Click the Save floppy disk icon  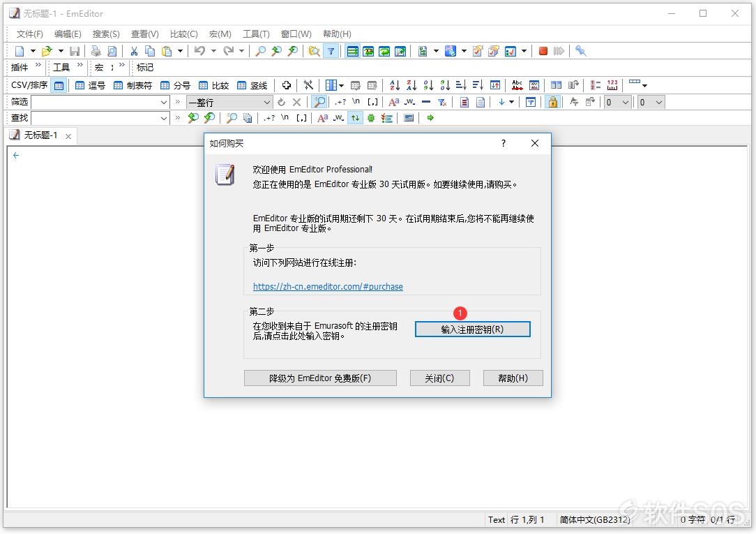(x=75, y=51)
